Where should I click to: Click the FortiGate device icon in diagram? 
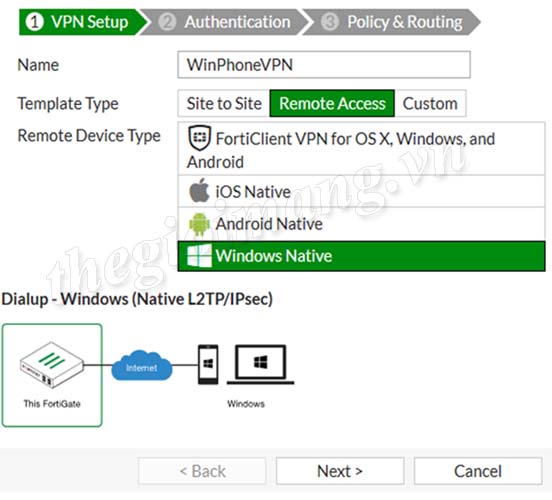click(x=52, y=365)
